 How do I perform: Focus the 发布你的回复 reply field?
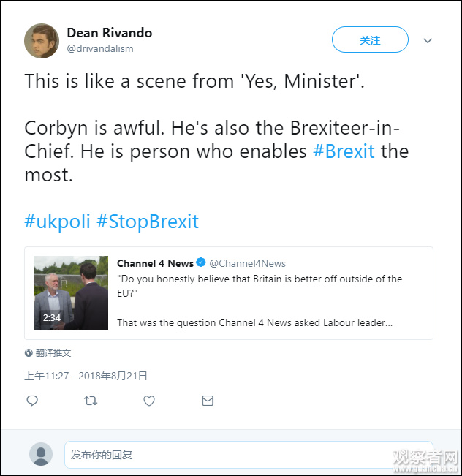(249, 454)
